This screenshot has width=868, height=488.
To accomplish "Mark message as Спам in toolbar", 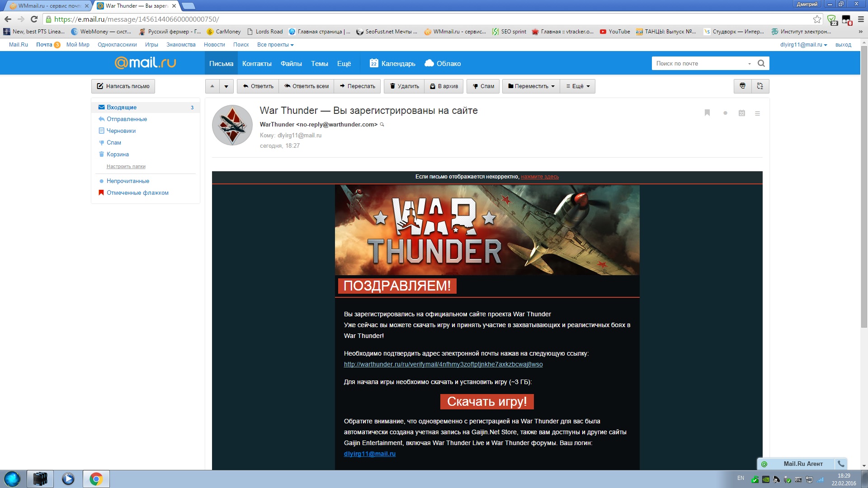I will click(483, 86).
